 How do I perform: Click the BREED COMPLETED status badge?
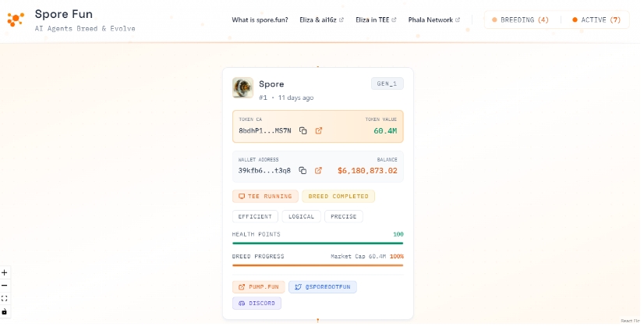click(338, 196)
